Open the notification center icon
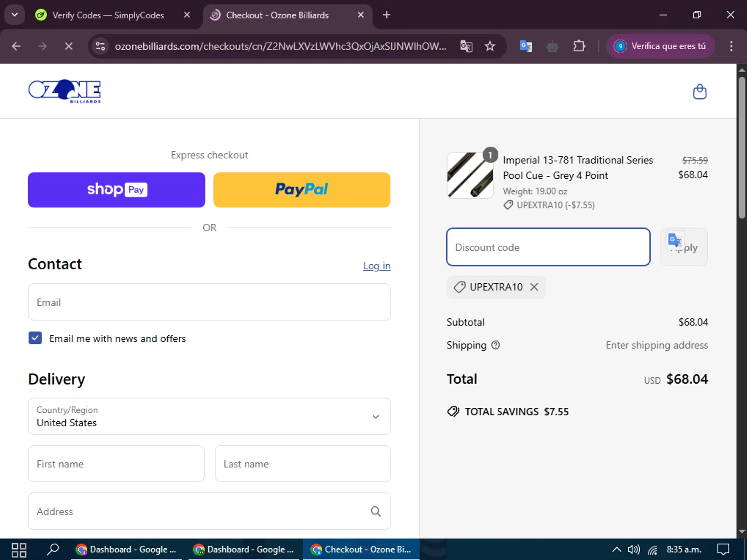 pyautogui.click(x=723, y=550)
